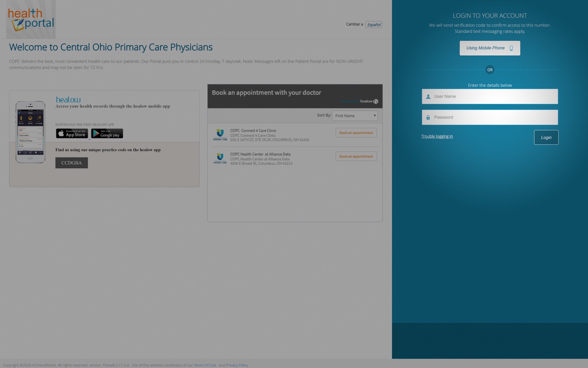Click the Using Mobile Phone button
This screenshot has width=588, height=368.
490,48
